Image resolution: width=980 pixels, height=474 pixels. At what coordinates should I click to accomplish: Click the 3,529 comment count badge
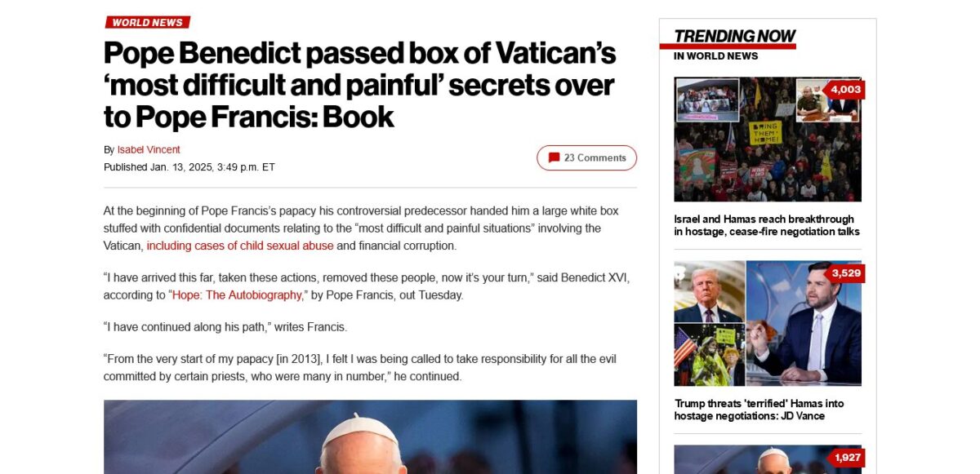[844, 273]
